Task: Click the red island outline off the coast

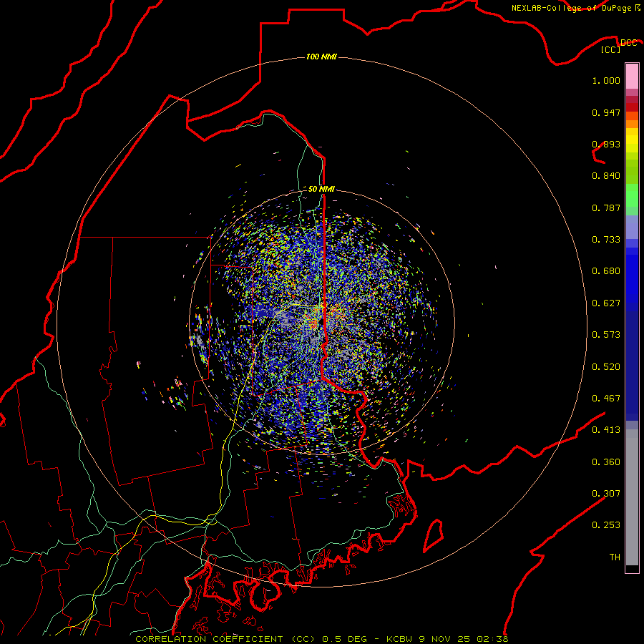Action: click(434, 535)
